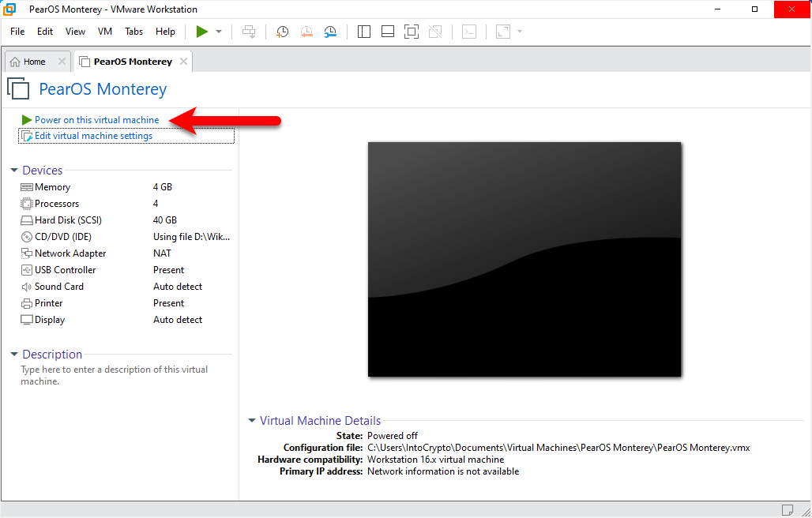
Task: Select the CD/DVD (IDE) device
Action: click(x=126, y=236)
